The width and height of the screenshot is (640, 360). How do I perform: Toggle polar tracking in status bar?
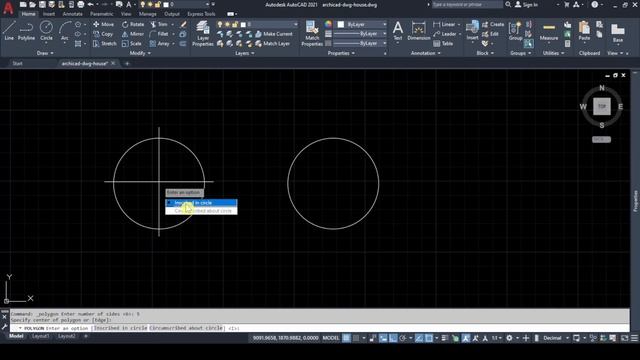(x=402, y=338)
